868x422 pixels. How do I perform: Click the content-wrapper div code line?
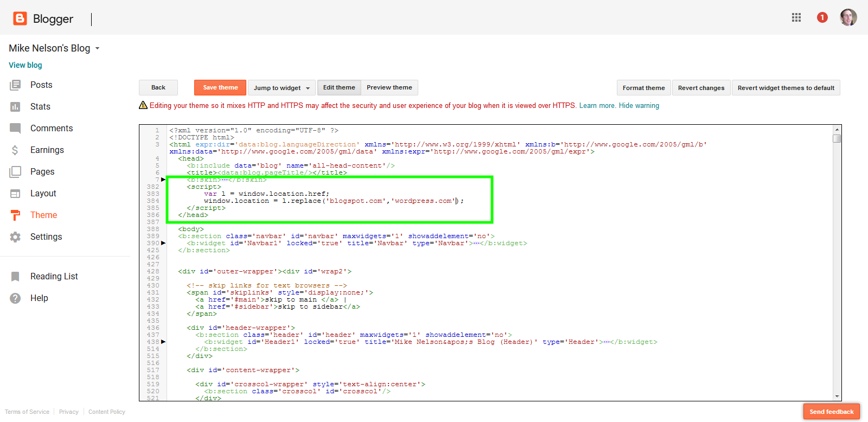(x=243, y=370)
